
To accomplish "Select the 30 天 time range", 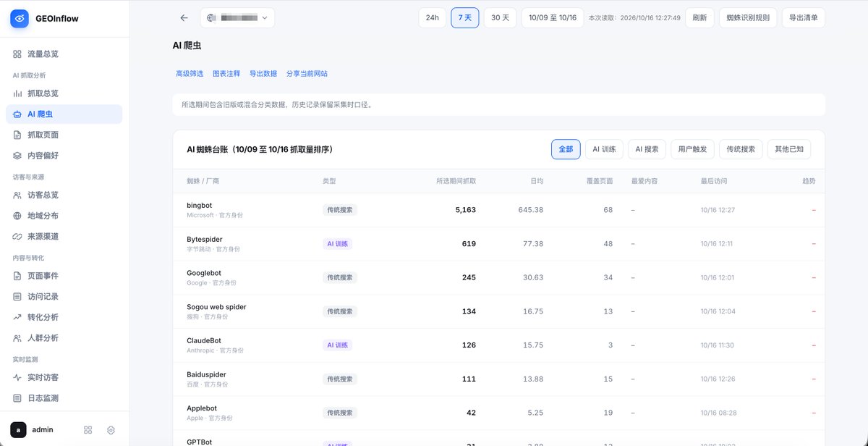I will [500, 18].
